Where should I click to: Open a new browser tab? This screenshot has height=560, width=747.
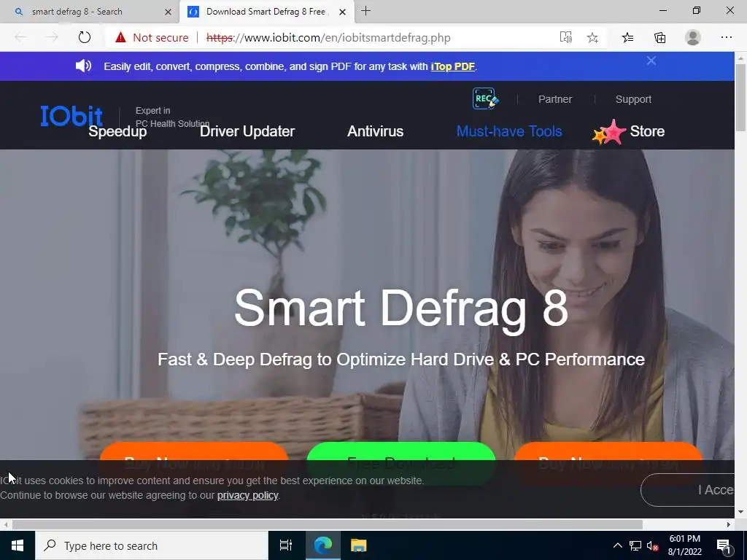tap(366, 11)
